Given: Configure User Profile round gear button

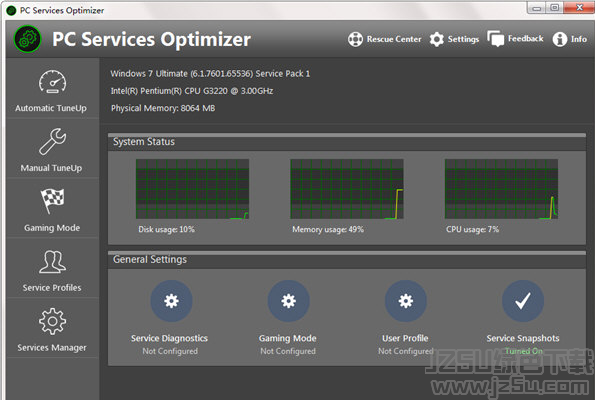Looking at the screenshot, I should (x=406, y=301).
